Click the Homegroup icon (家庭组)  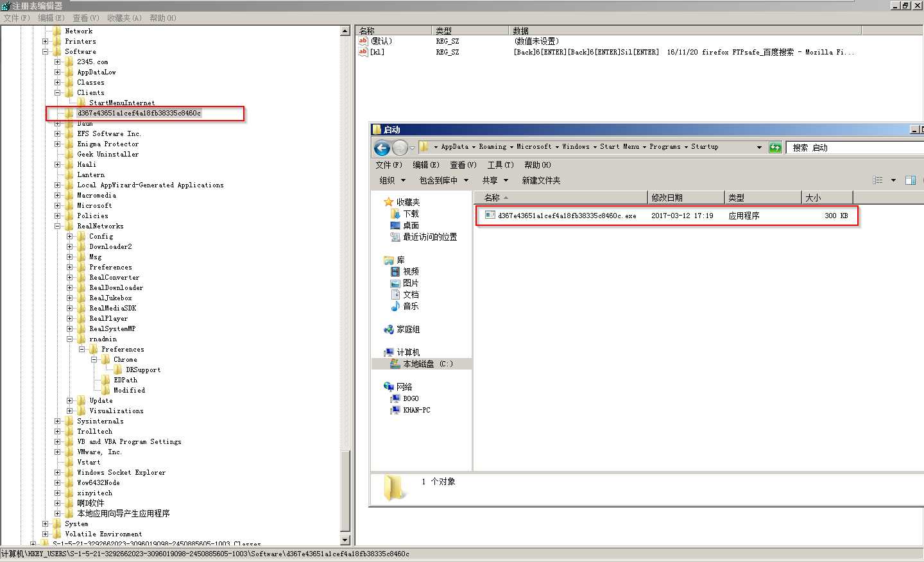(x=388, y=329)
